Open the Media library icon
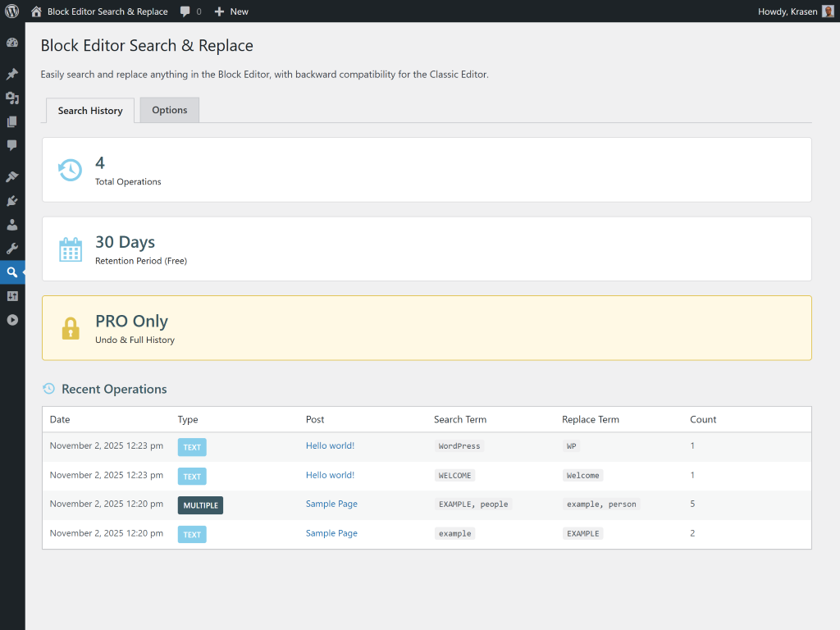Image resolution: width=840 pixels, height=630 pixels. pyautogui.click(x=12, y=98)
